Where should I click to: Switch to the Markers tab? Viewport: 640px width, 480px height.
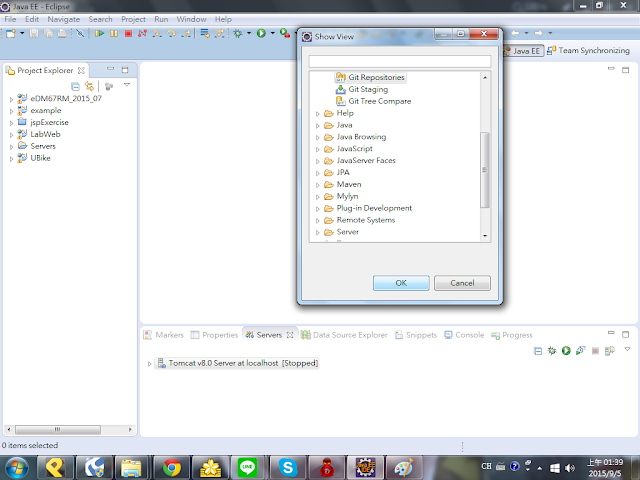pyautogui.click(x=164, y=335)
